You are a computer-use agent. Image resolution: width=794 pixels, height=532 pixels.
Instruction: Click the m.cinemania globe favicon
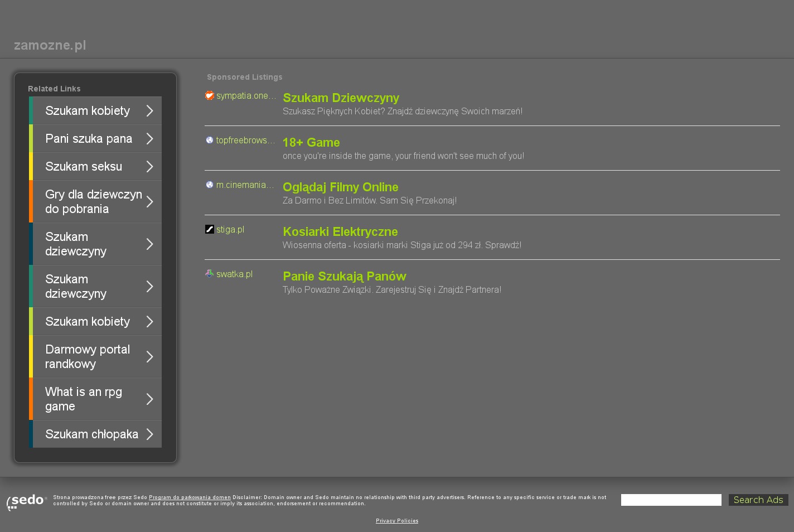click(210, 185)
